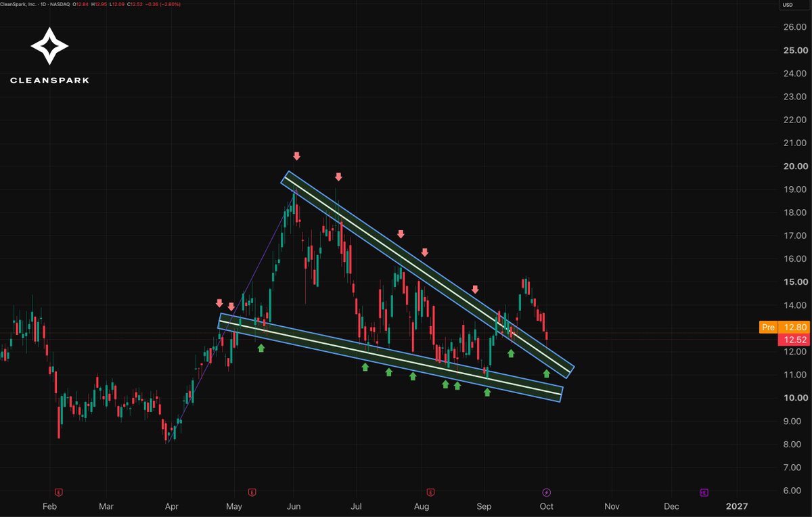Click the 25.00 price axis label
812x517 pixels.
point(796,50)
